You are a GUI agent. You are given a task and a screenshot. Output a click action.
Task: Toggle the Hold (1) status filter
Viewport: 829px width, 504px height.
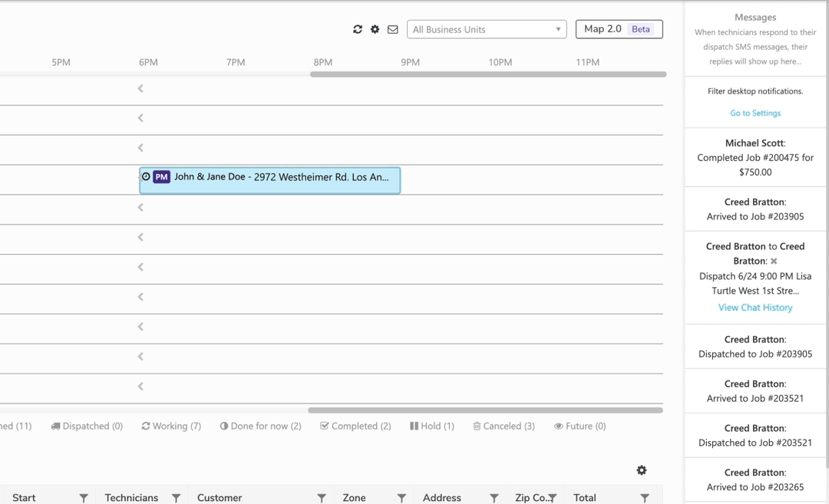(x=432, y=426)
